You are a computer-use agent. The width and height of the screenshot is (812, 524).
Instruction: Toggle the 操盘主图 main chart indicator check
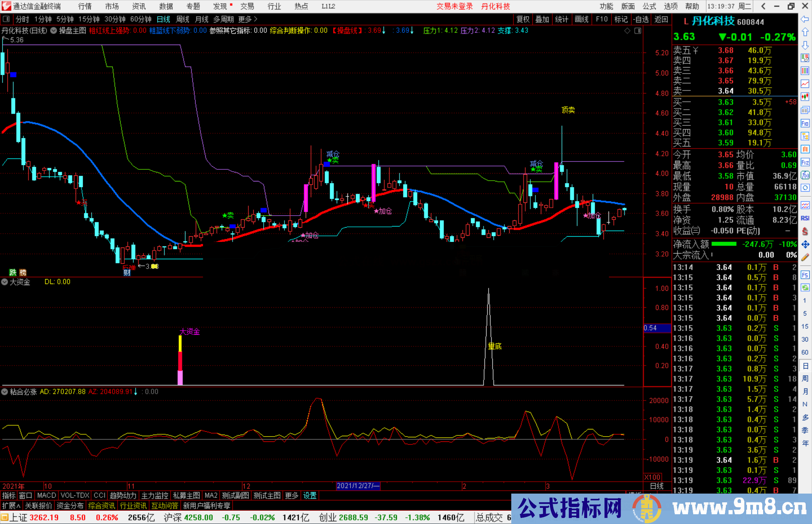click(x=53, y=30)
